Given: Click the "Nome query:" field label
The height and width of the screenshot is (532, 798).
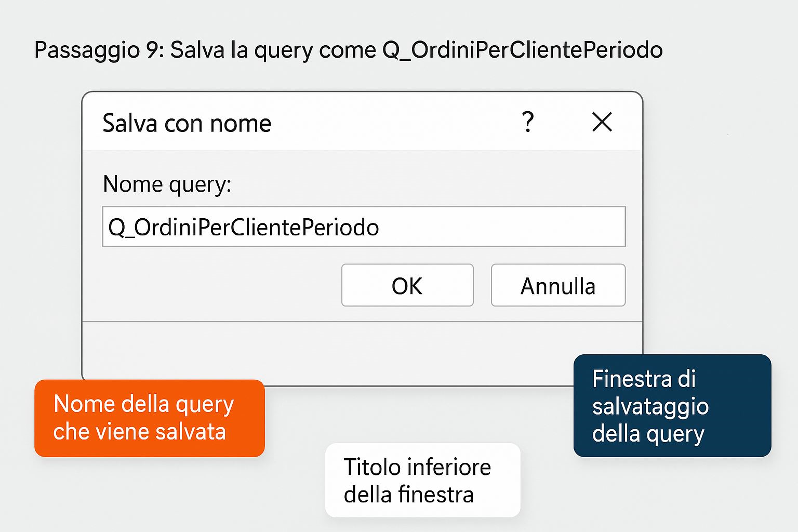Looking at the screenshot, I should tap(167, 184).
